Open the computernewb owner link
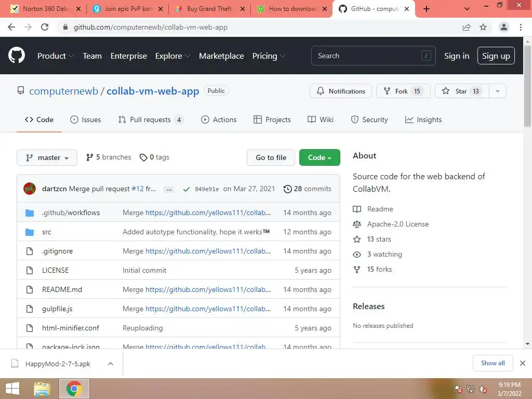Image resolution: width=532 pixels, height=399 pixels. [63, 91]
